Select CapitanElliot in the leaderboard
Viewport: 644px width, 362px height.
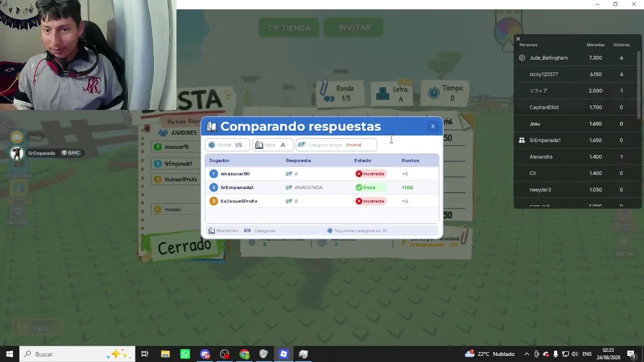pos(544,107)
